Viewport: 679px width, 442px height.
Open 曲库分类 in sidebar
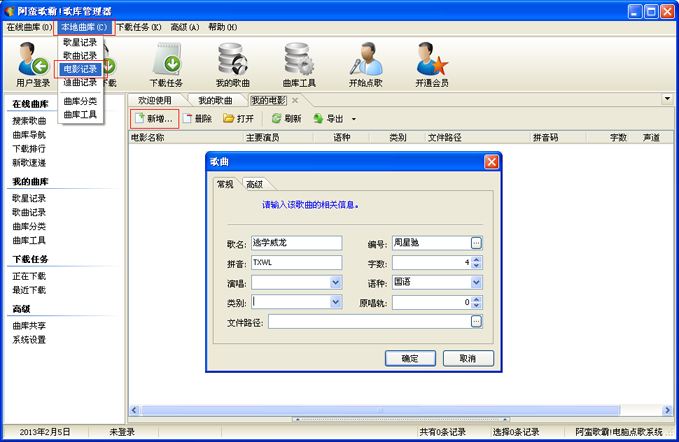pos(29,226)
